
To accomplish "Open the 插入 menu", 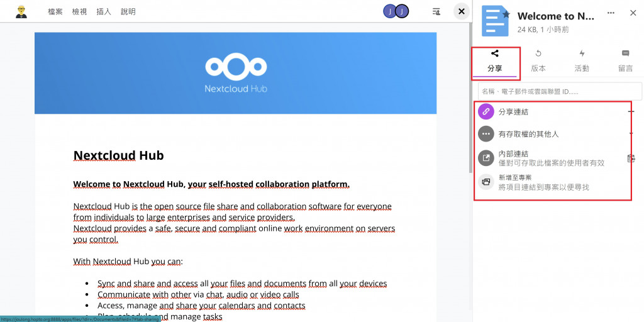I will pyautogui.click(x=104, y=12).
